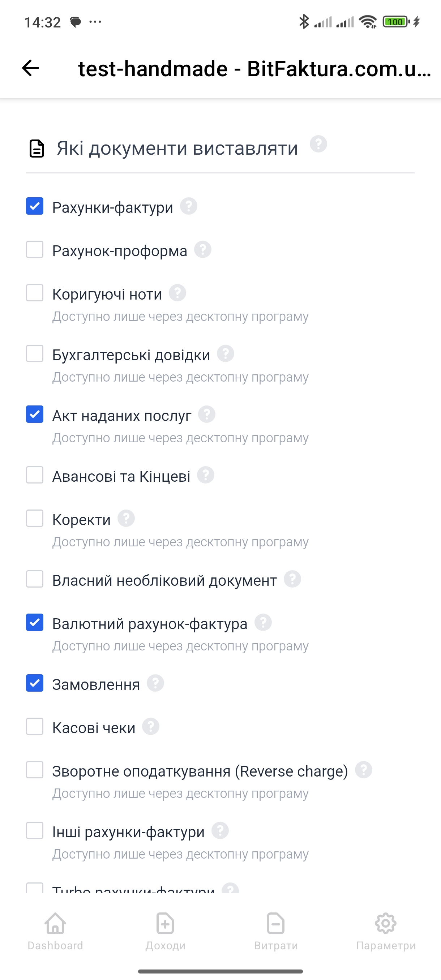Screen dimensions: 441x980
Task: Enable the Рахунок-проформа checkbox
Action: point(35,250)
